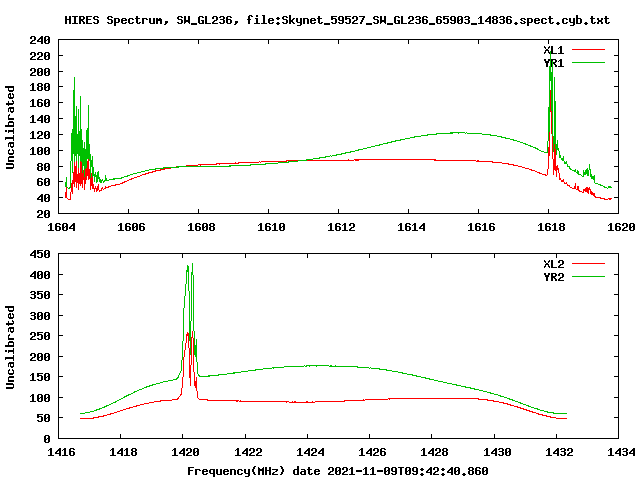Click the 40 y-axis tick label

coord(44,198)
